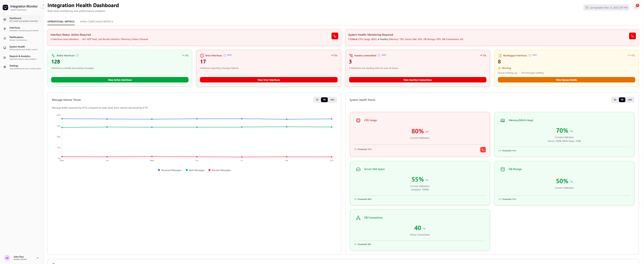
Task: Expand the John Doe user menu
Action: tap(38, 258)
